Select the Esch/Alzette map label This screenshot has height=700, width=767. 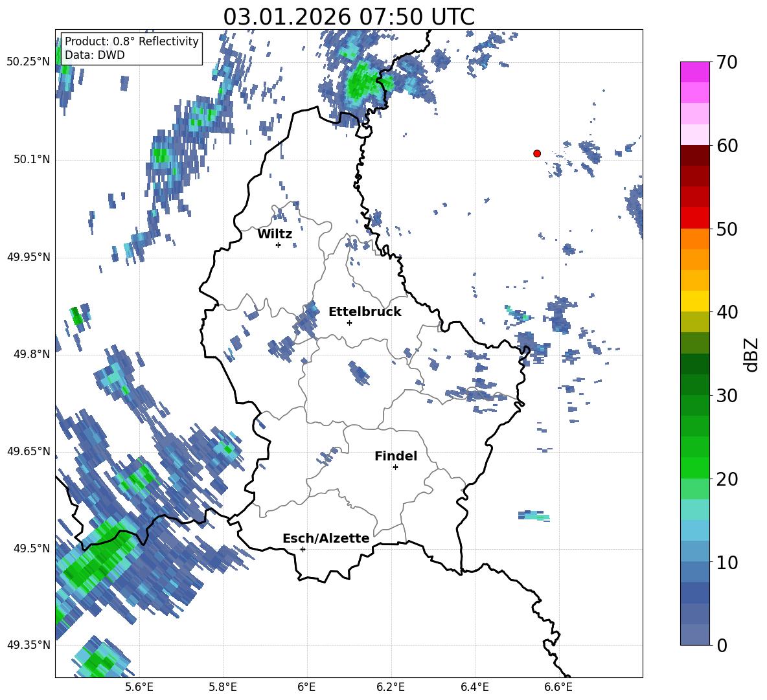(x=326, y=539)
